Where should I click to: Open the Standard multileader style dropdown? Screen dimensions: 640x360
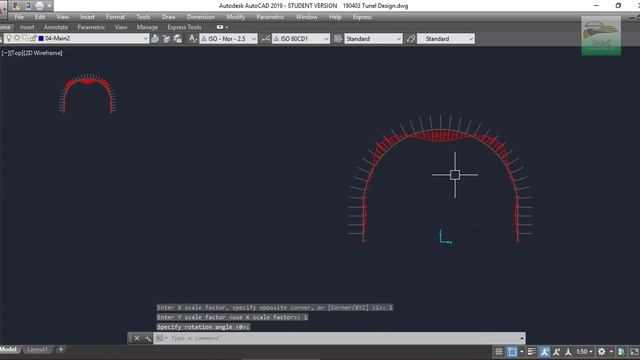446,39
